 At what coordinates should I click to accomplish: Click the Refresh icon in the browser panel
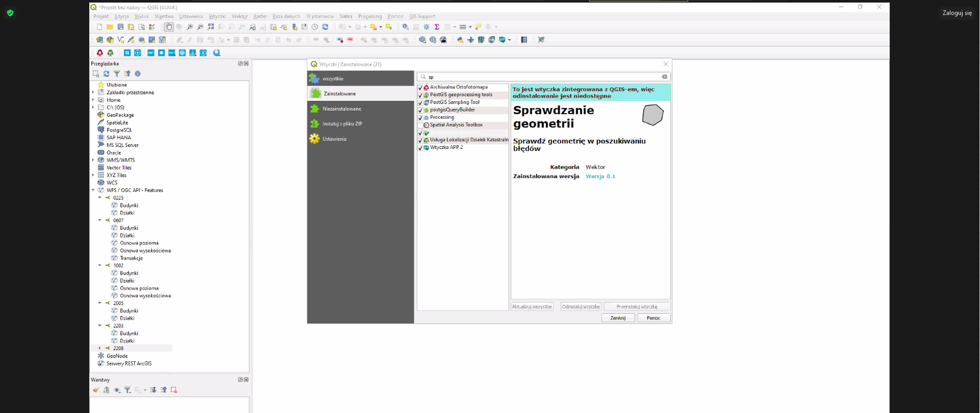[x=106, y=74]
